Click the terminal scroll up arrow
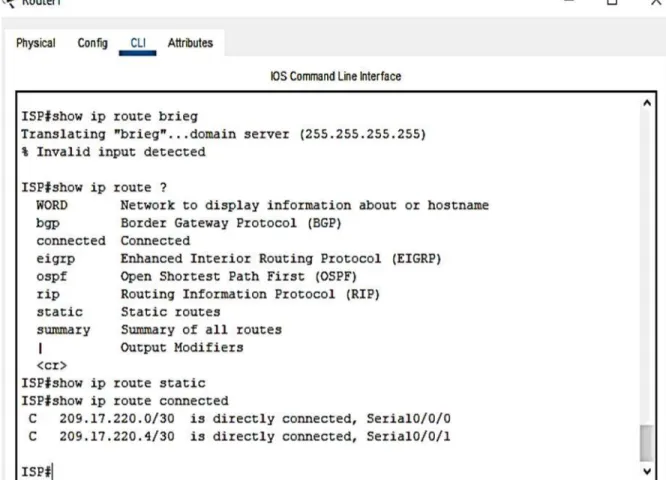 point(647,103)
